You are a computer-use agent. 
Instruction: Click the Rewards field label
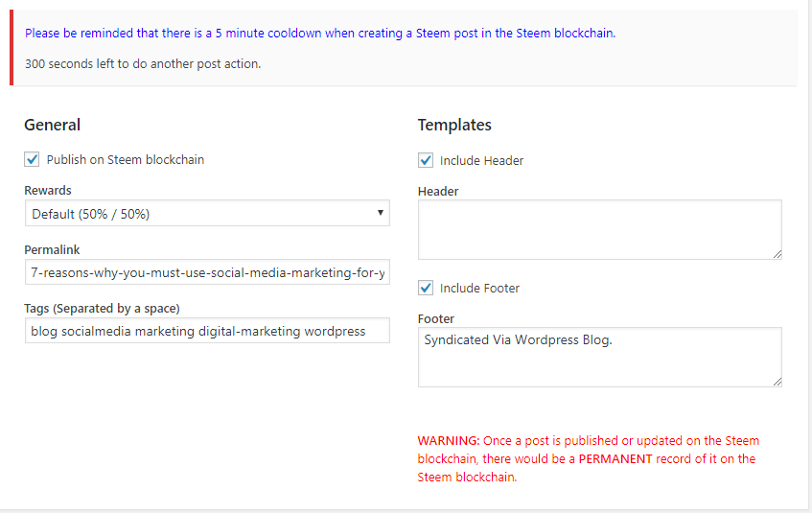point(48,191)
